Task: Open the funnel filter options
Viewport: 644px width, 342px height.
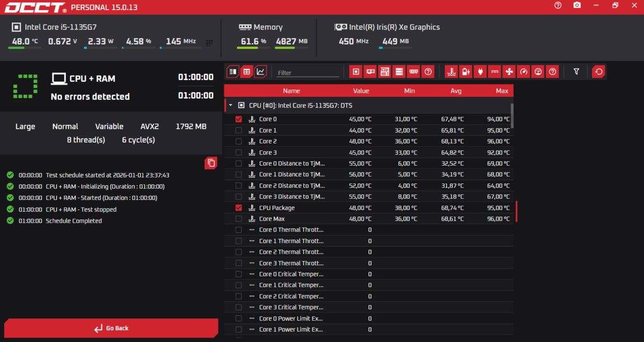Action: (576, 72)
